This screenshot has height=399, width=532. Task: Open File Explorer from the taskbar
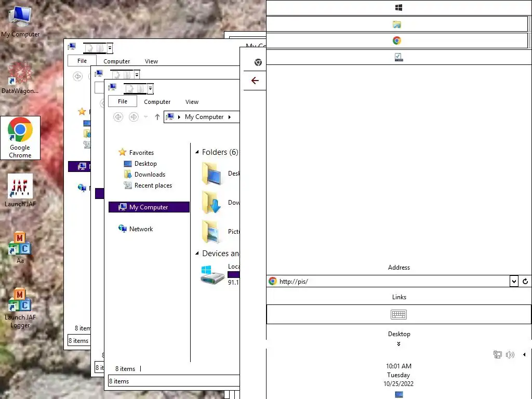click(397, 24)
